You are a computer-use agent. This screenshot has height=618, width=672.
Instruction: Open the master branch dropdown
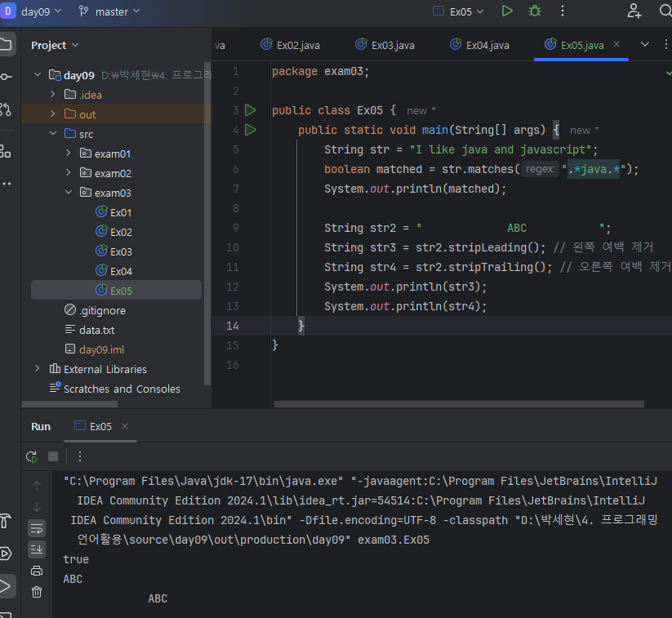coord(110,11)
